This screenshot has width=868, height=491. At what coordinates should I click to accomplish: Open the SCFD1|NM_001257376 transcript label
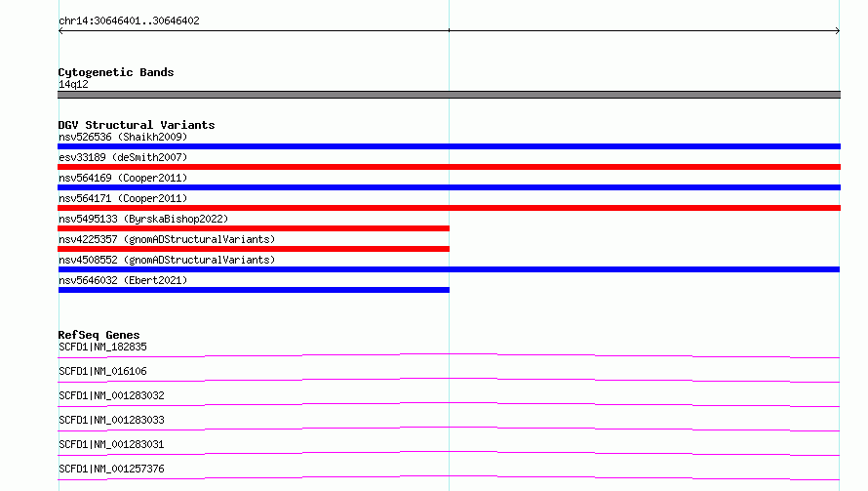pos(111,469)
